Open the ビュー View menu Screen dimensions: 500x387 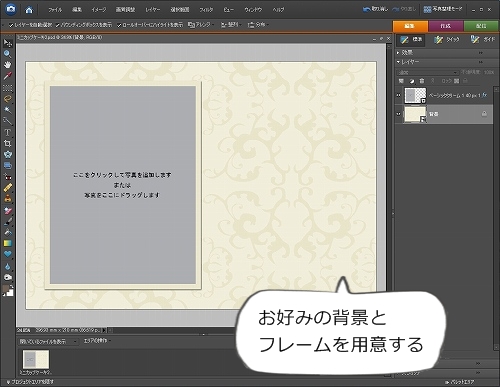click(228, 10)
